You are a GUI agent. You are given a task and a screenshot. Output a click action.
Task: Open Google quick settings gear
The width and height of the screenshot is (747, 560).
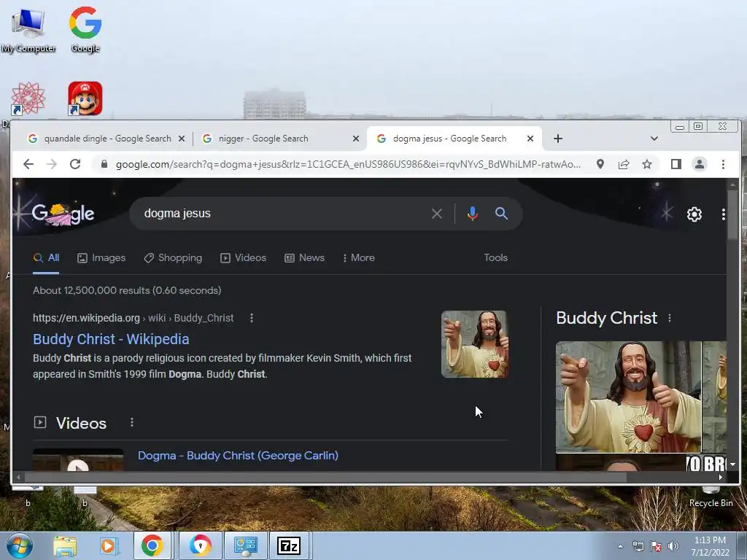tap(694, 214)
